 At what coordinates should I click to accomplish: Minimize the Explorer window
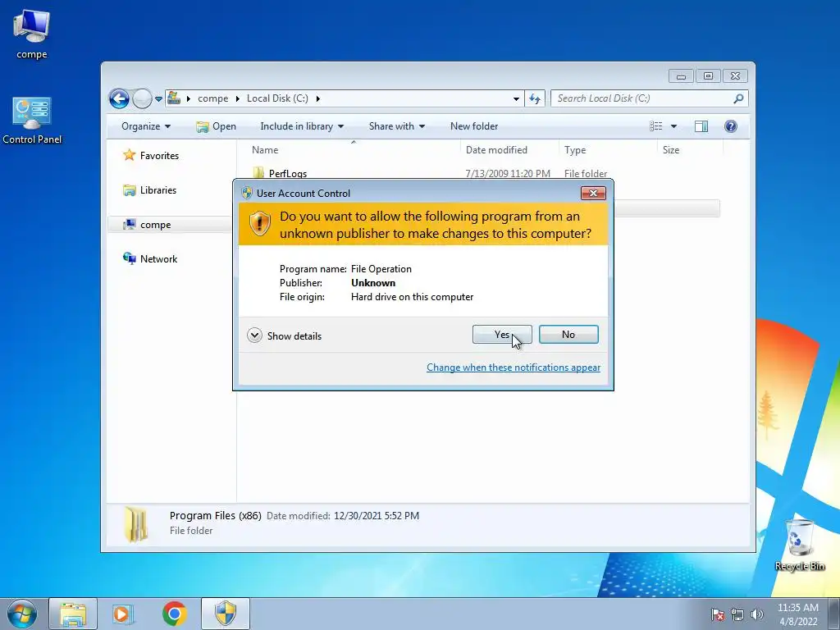681,76
